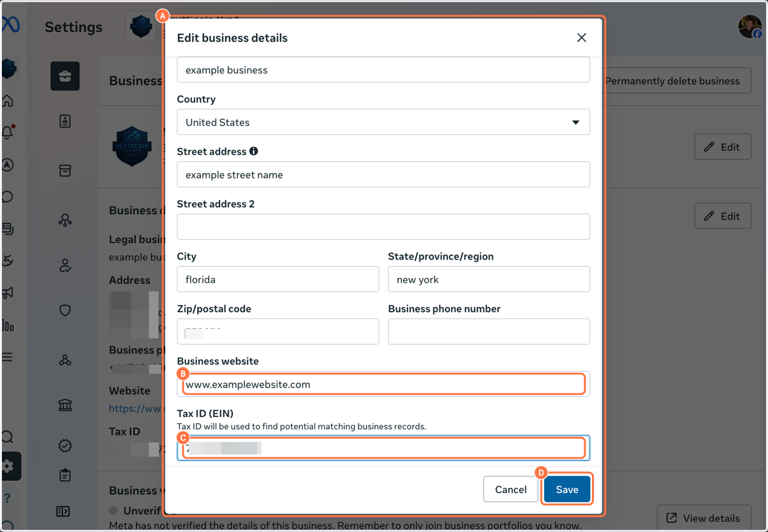Click the Tax ID (EIN) input field
Screen dimensions: 768x532
383,448
